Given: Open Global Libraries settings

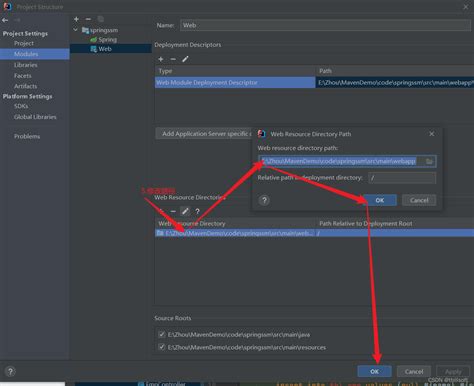Looking at the screenshot, I should click(35, 117).
